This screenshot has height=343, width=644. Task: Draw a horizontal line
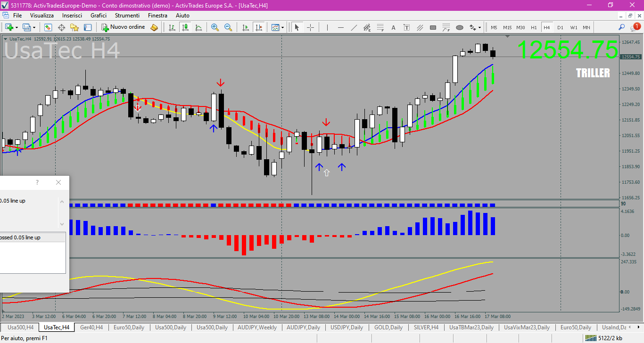click(341, 27)
